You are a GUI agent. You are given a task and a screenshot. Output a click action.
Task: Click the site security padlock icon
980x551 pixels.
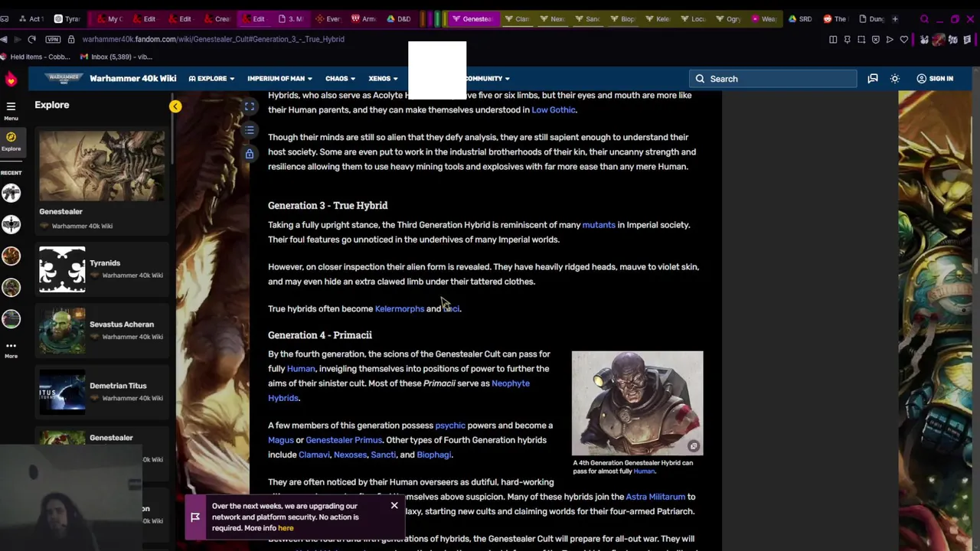pos(71,39)
